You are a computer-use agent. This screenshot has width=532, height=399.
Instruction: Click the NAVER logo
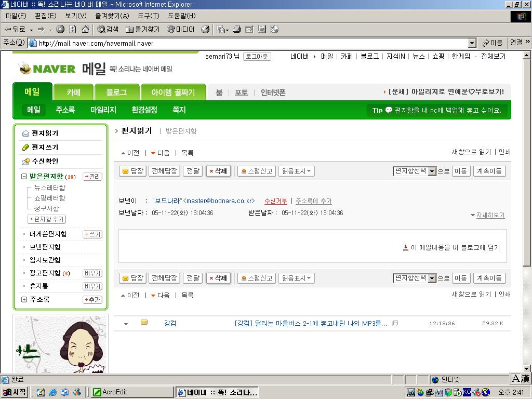tap(47, 69)
